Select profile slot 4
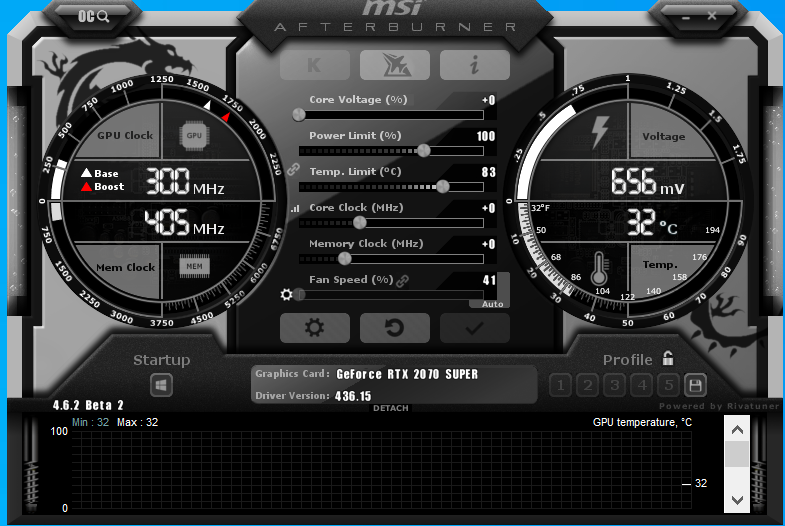The height and width of the screenshot is (526, 785). point(641,385)
